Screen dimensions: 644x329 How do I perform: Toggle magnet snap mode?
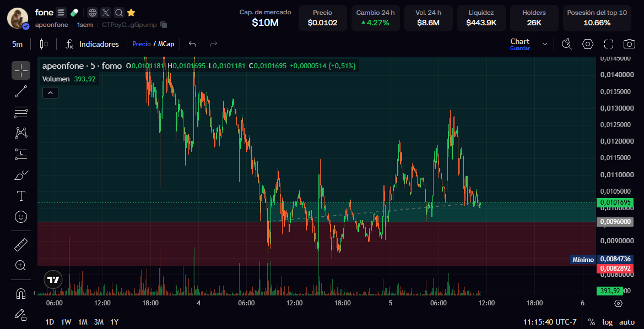(21, 293)
